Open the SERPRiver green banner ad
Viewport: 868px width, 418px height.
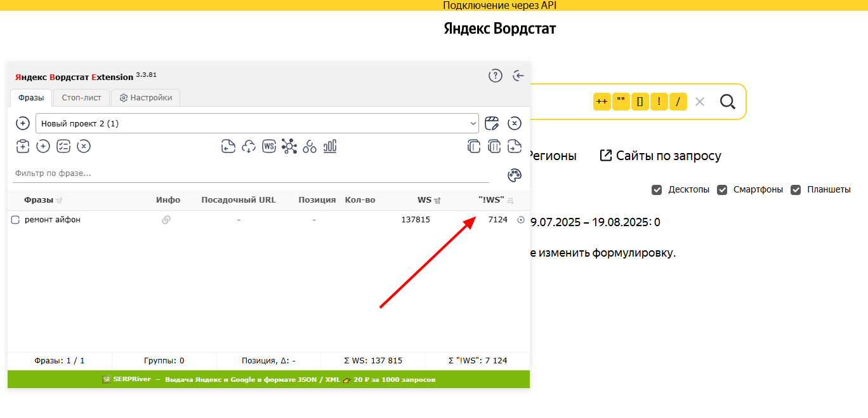pyautogui.click(x=269, y=379)
